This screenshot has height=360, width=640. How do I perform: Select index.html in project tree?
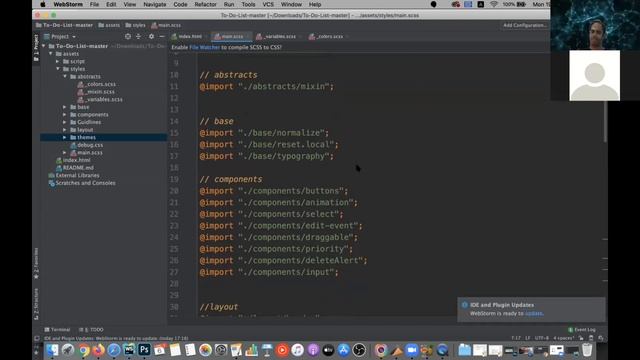click(73, 160)
